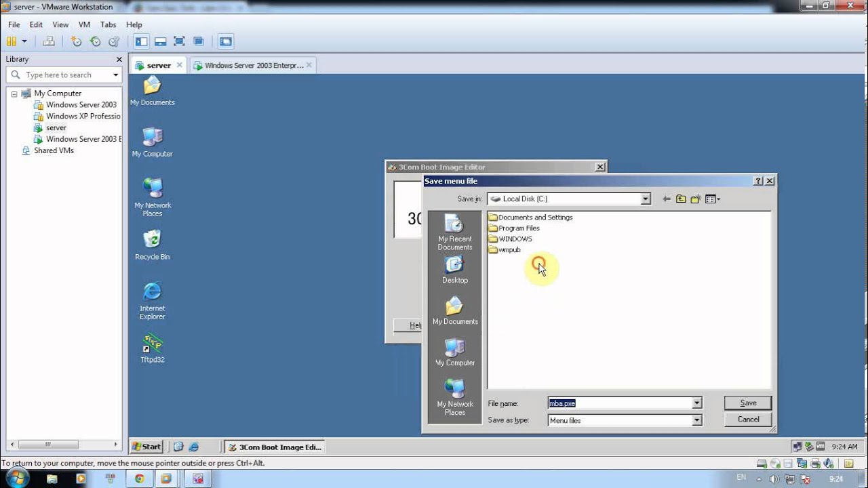This screenshot has width=868, height=488.
Task: Switch to Unity mode icon
Action: point(198,41)
